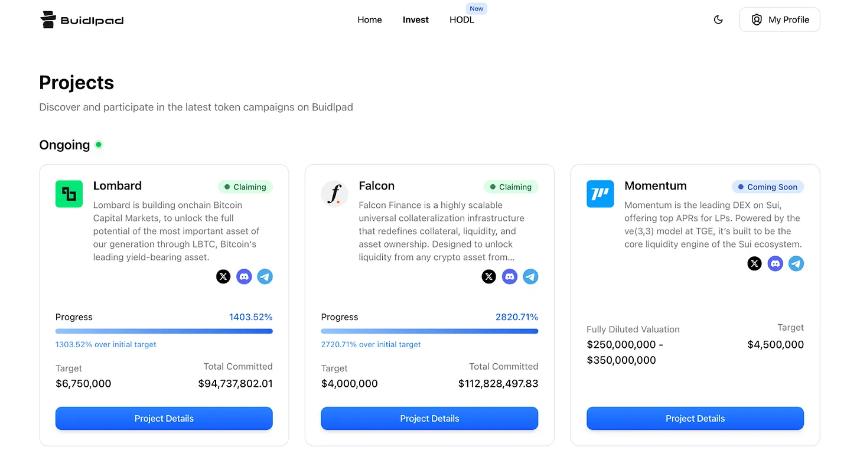
Task: Go to the Home tab
Action: click(369, 20)
